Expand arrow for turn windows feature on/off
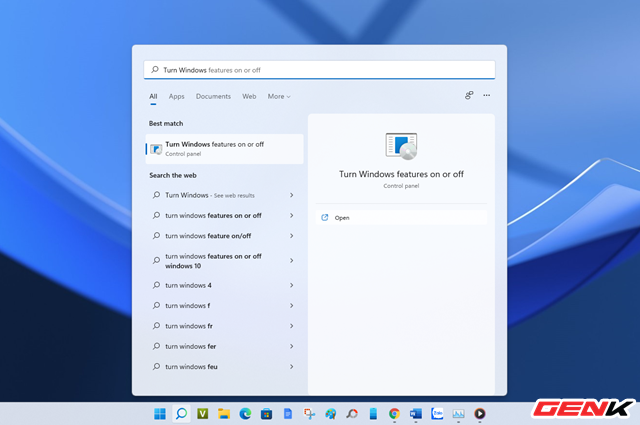The height and width of the screenshot is (425, 640). (x=291, y=236)
